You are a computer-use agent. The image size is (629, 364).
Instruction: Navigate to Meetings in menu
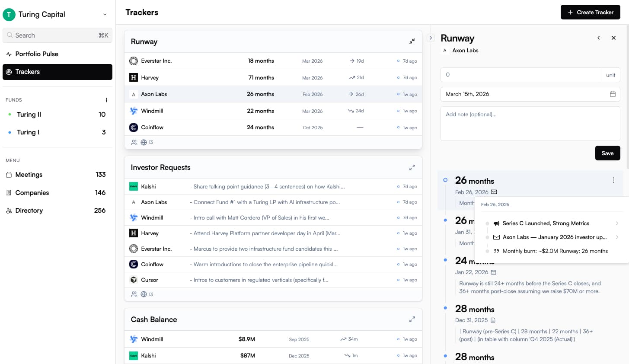[29, 175]
